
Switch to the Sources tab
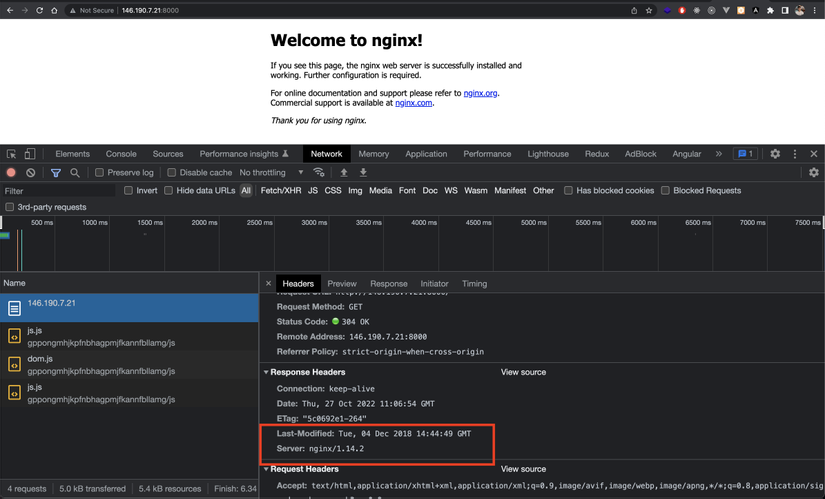168,154
